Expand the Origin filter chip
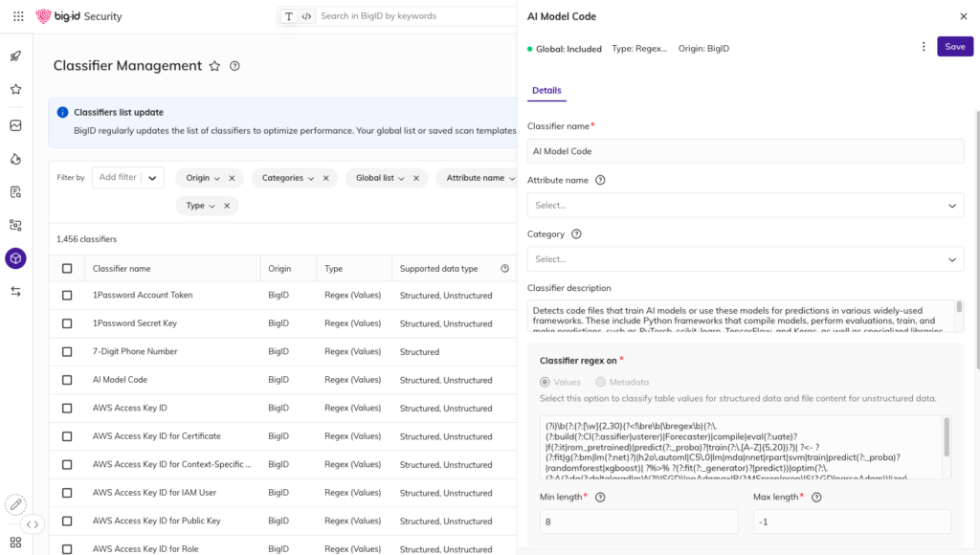 pyautogui.click(x=203, y=178)
